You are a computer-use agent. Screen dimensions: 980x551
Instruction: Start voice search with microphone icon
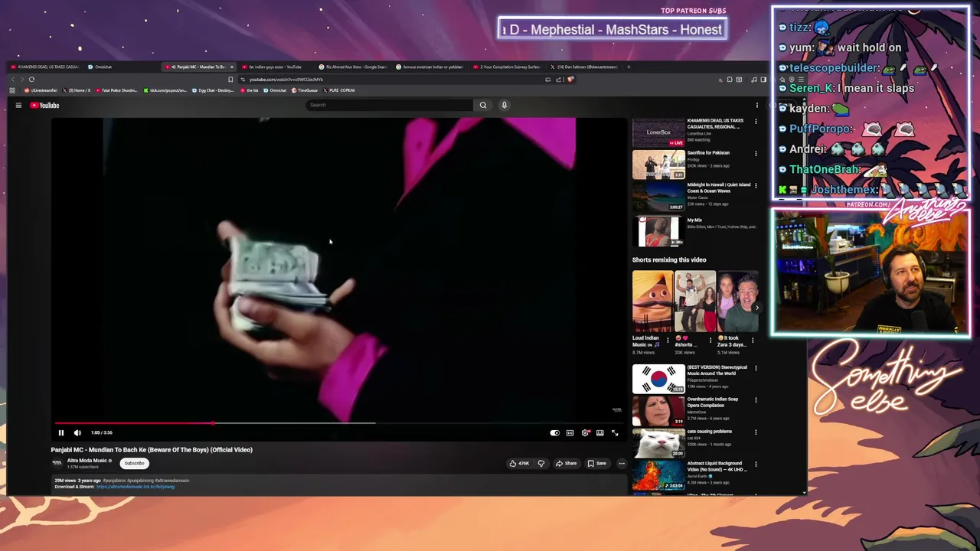tap(505, 105)
